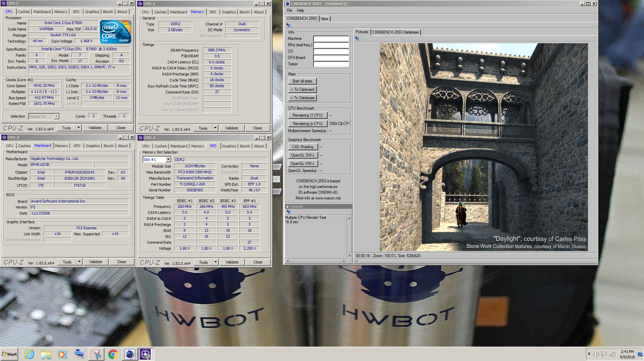Launch Windows Media Player from taskbar
Viewport: 644px width, 361px height.
click(x=62, y=354)
